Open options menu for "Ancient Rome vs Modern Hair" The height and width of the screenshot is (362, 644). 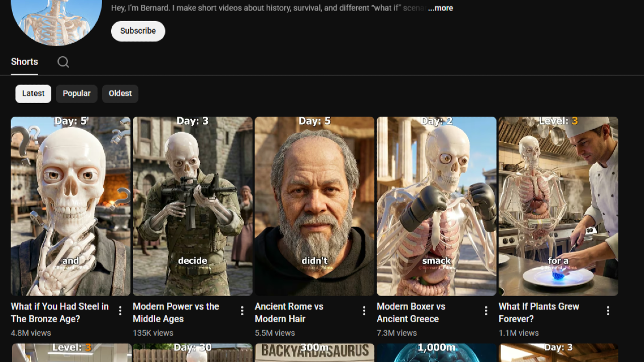click(x=364, y=311)
